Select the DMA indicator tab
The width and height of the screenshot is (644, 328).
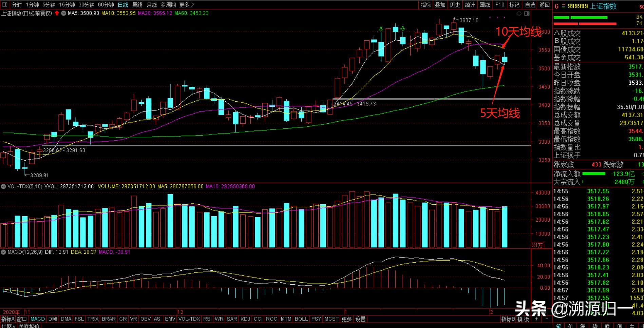pos(66,319)
